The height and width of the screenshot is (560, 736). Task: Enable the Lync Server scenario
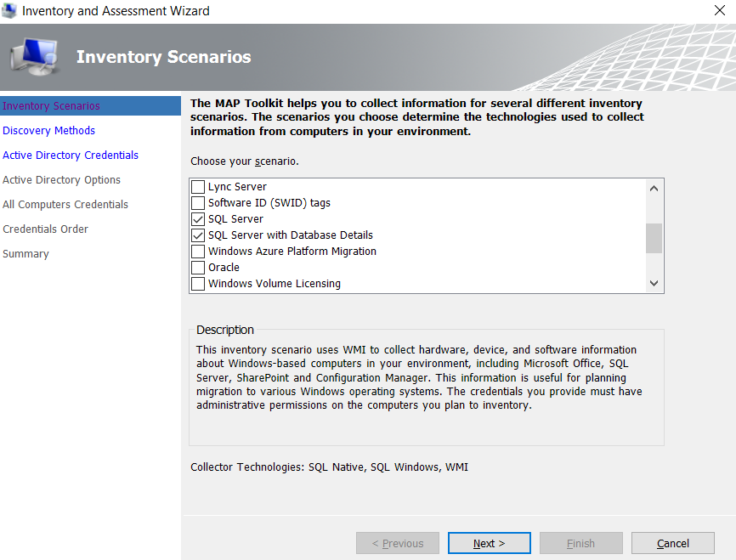198,187
